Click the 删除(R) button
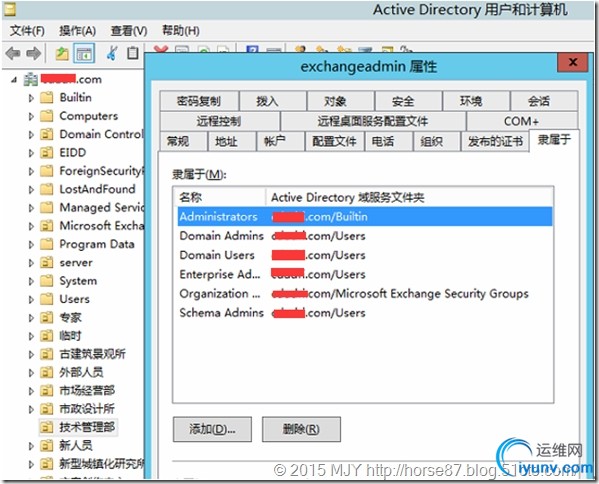The image size is (599, 484). point(301,429)
